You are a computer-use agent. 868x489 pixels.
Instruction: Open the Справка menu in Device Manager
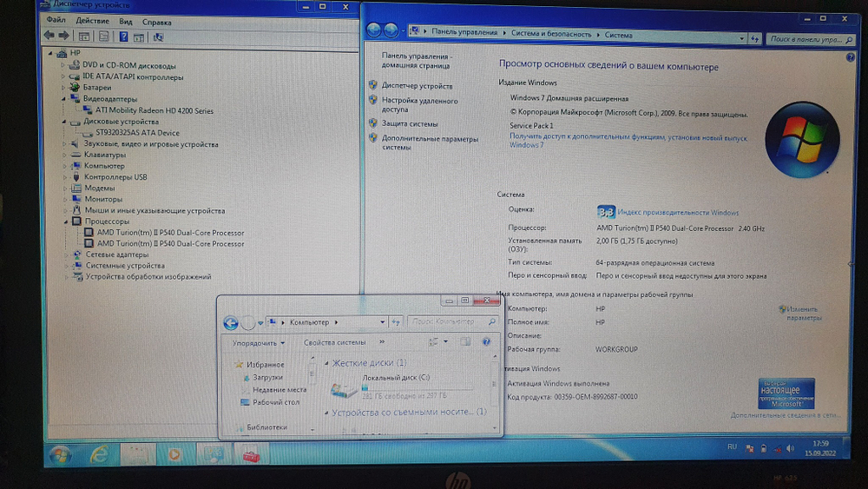[x=156, y=23]
